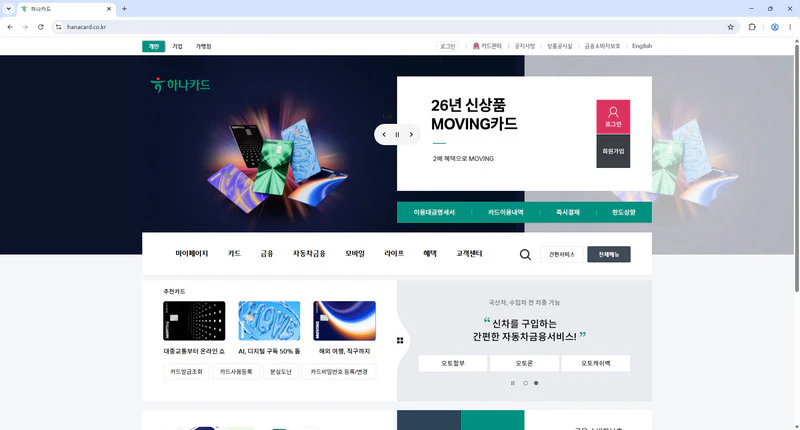Screen dimensions: 800x430
Task: Open a new browser tab
Action: pos(124,9)
